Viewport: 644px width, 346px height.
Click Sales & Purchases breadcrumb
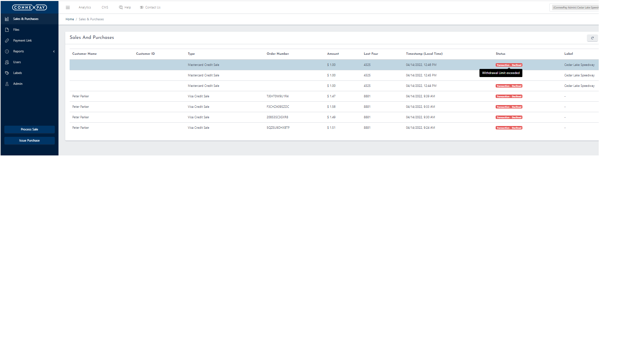(x=91, y=19)
